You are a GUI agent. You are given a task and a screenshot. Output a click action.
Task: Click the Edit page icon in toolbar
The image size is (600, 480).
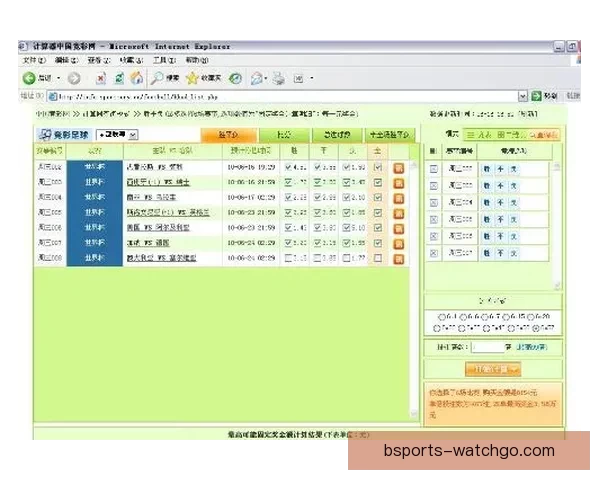[298, 78]
